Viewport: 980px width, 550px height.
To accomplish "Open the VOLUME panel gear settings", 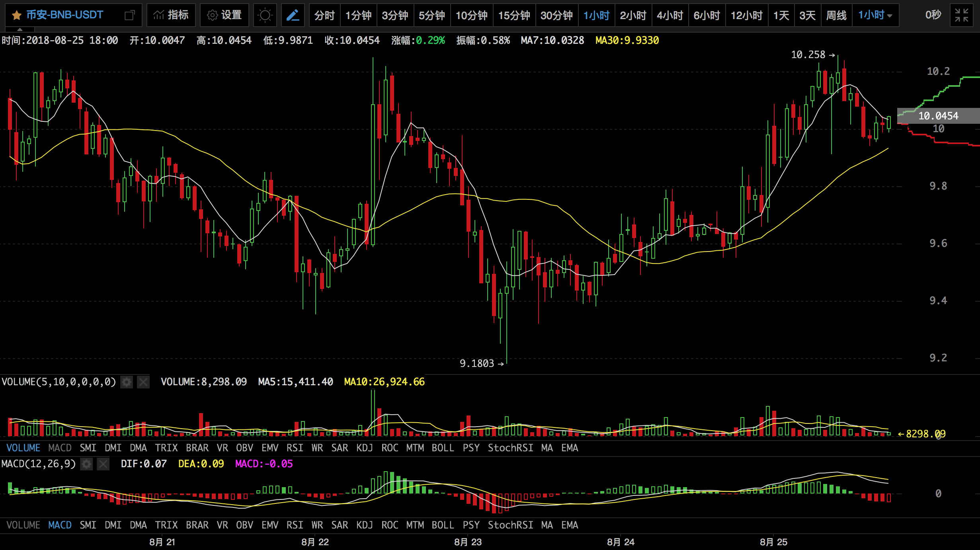I will 127,382.
